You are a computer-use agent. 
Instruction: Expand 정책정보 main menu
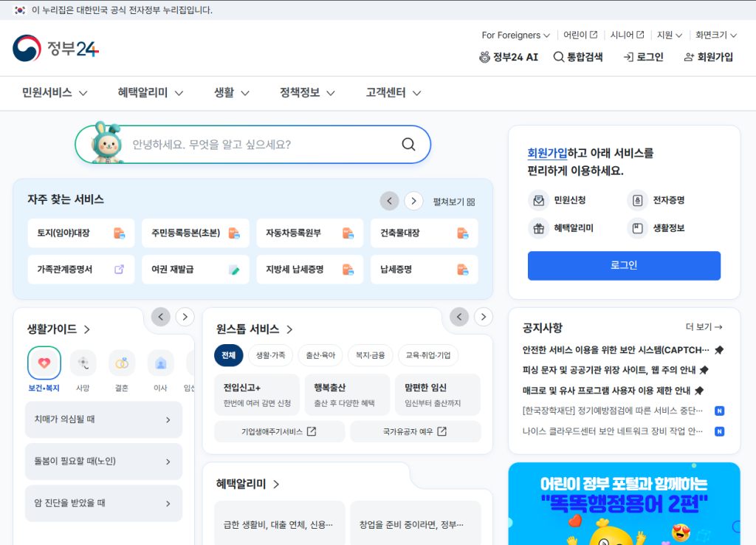pos(307,92)
